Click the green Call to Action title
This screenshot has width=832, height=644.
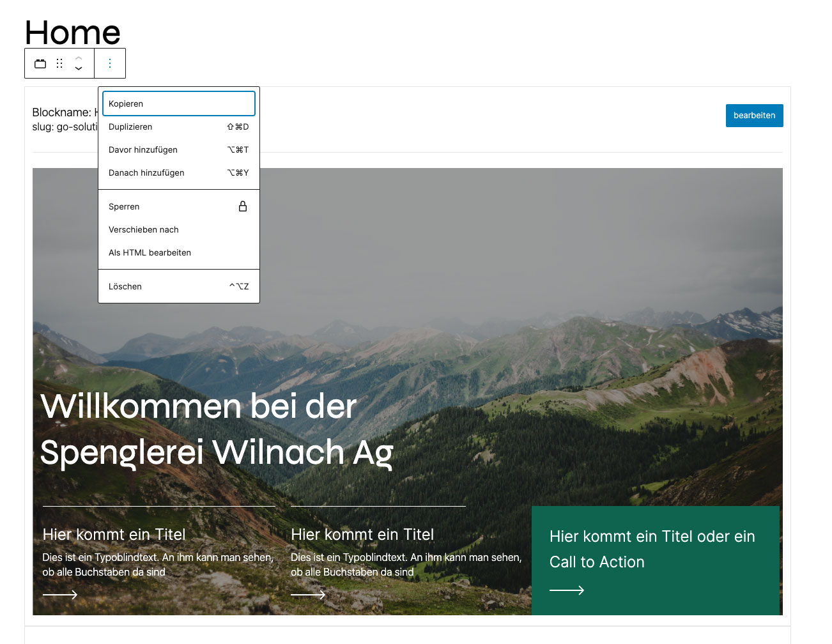click(652, 549)
